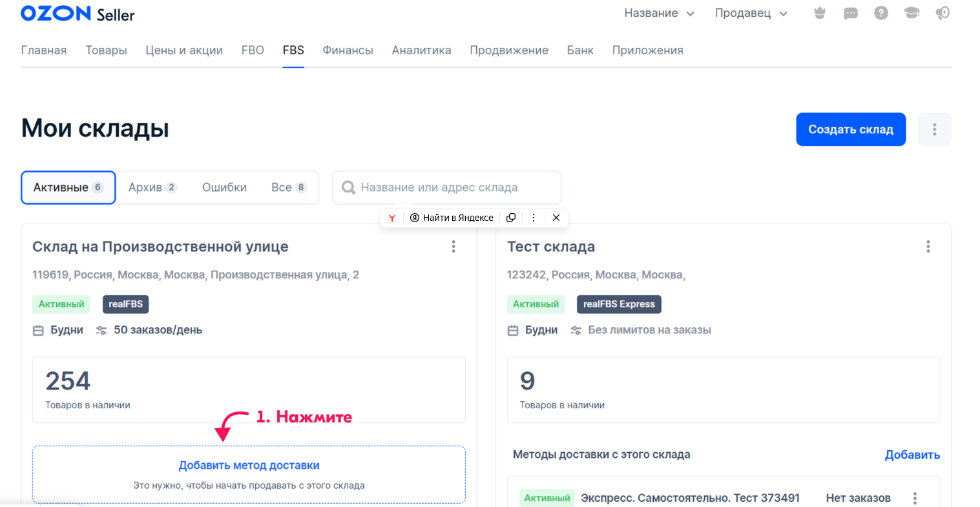
Task: Open the chat messages icon
Action: [x=850, y=14]
